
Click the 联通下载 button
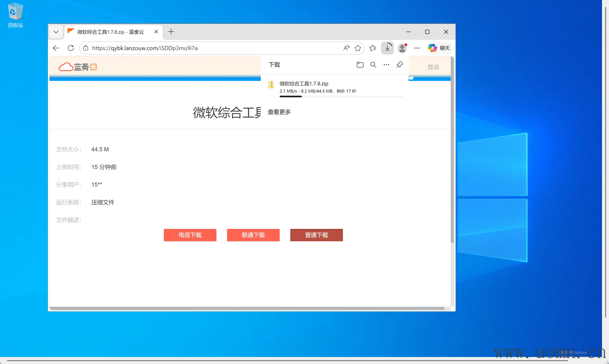pyautogui.click(x=253, y=235)
